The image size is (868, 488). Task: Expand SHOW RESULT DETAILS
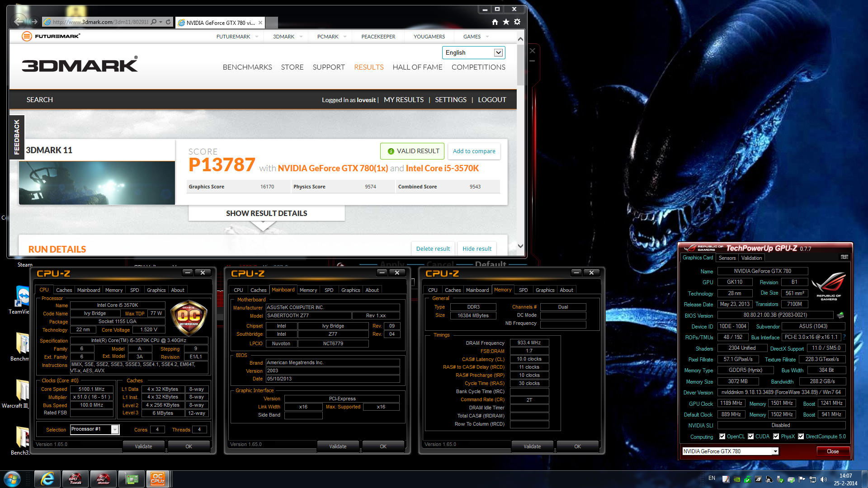[x=266, y=213]
